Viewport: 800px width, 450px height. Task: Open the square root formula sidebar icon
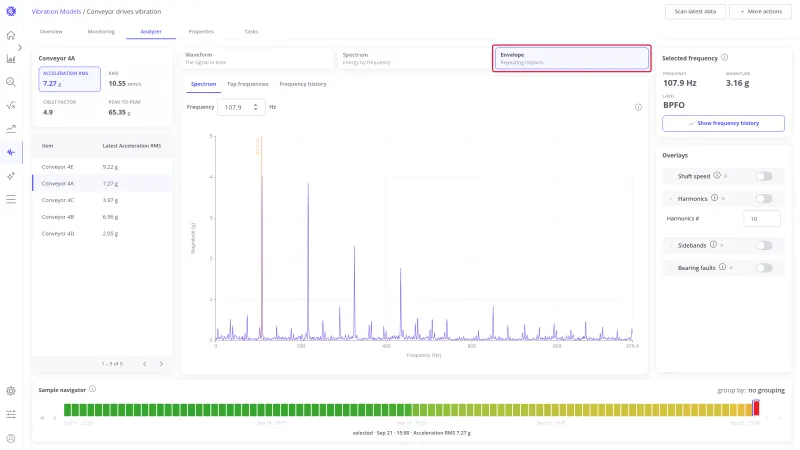(11, 106)
